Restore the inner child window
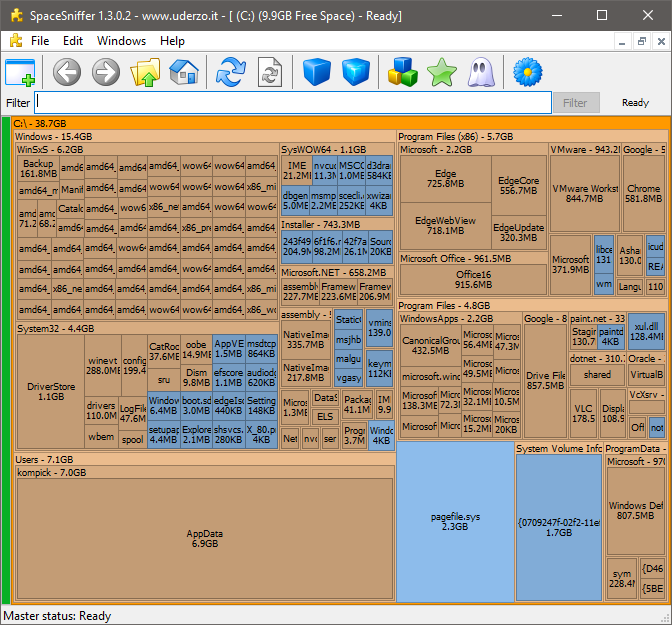This screenshot has height=625, width=672. [642, 42]
